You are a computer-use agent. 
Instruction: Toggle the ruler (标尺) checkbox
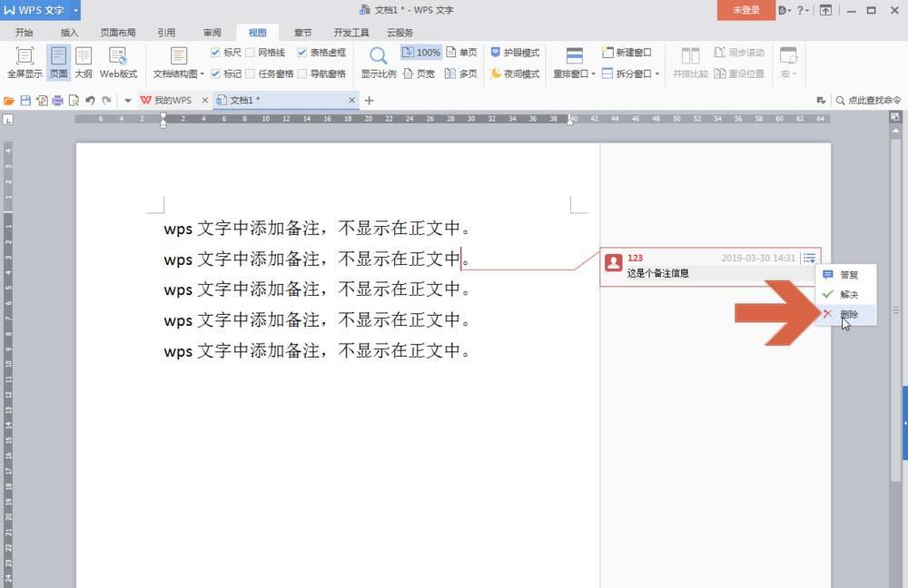(215, 53)
